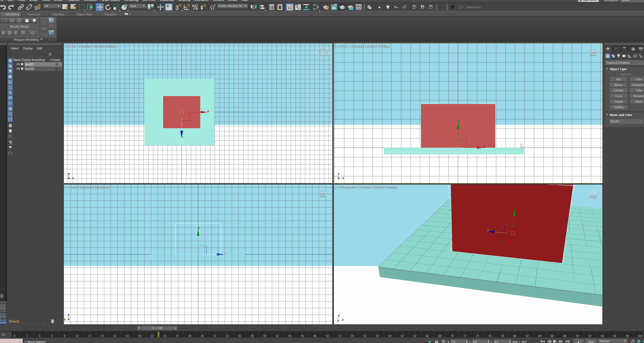The width and height of the screenshot is (644, 343).
Task: Toggle selection lock in the status bar
Action: (x=436, y=341)
